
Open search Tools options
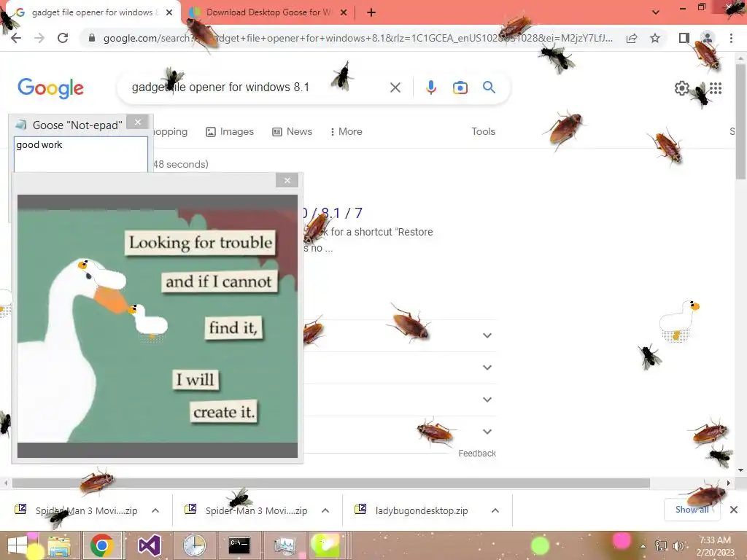tap(483, 132)
